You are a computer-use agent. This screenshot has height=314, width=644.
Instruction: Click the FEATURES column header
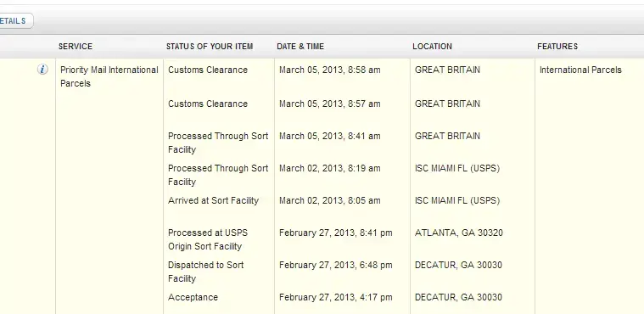pyautogui.click(x=557, y=47)
